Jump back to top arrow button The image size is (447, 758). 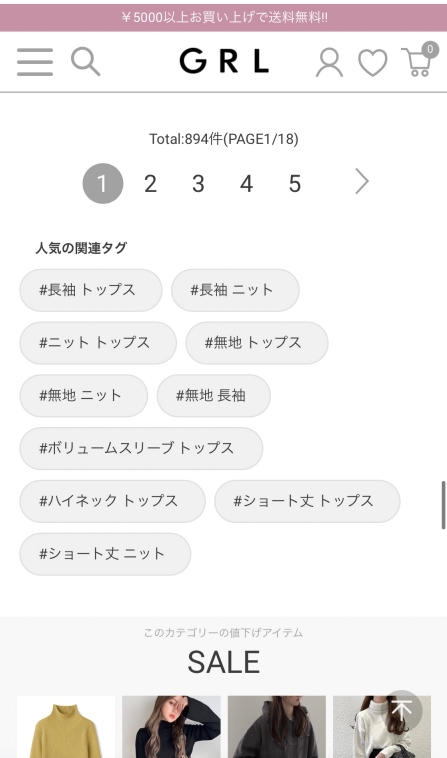click(402, 711)
